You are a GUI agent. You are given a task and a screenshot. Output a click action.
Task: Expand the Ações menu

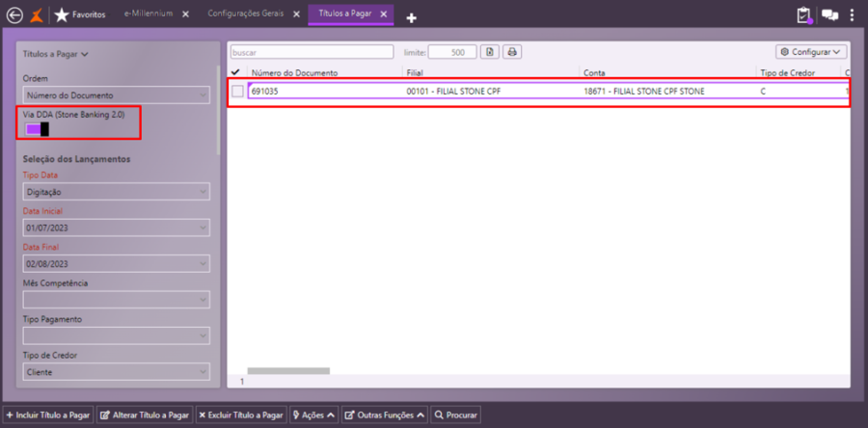313,415
